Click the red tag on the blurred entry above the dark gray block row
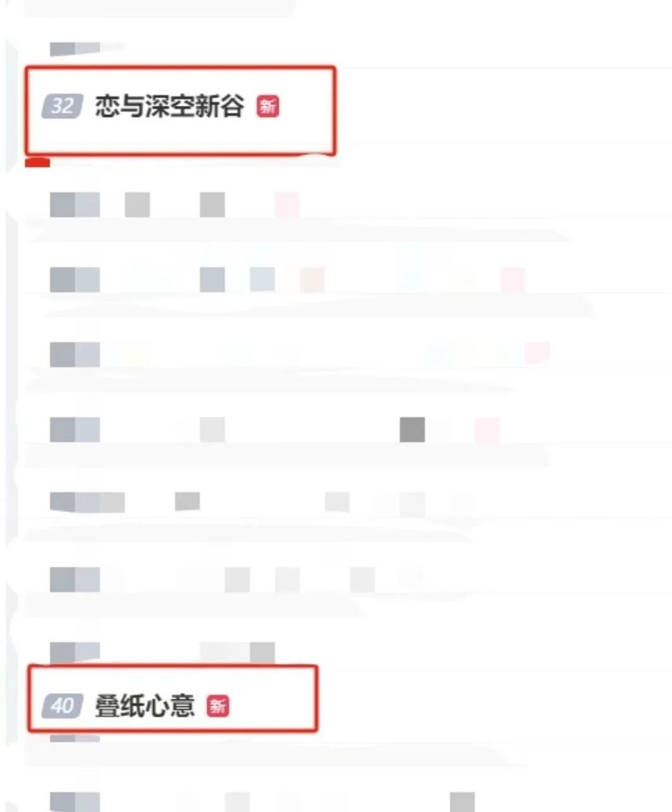672x812 pixels. tap(537, 354)
